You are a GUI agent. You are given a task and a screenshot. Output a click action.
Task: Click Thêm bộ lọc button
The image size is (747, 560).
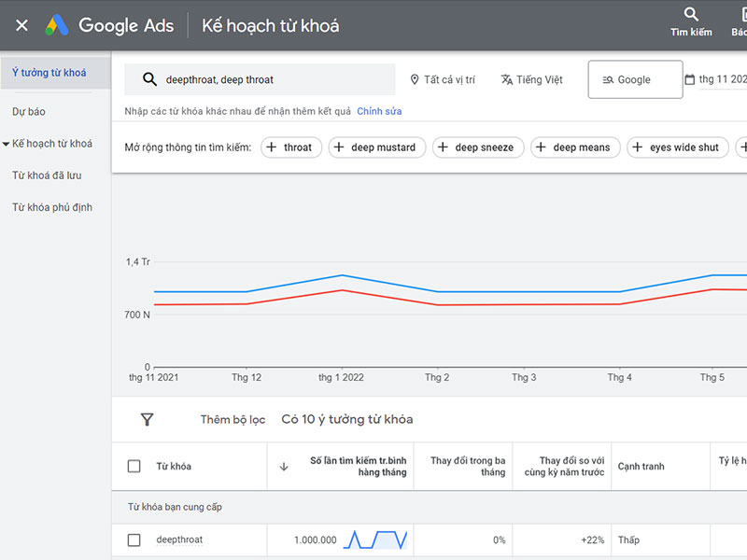233,420
